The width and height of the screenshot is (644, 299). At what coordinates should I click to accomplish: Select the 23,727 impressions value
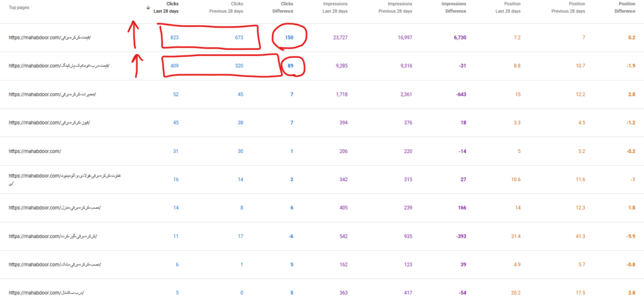click(x=340, y=37)
